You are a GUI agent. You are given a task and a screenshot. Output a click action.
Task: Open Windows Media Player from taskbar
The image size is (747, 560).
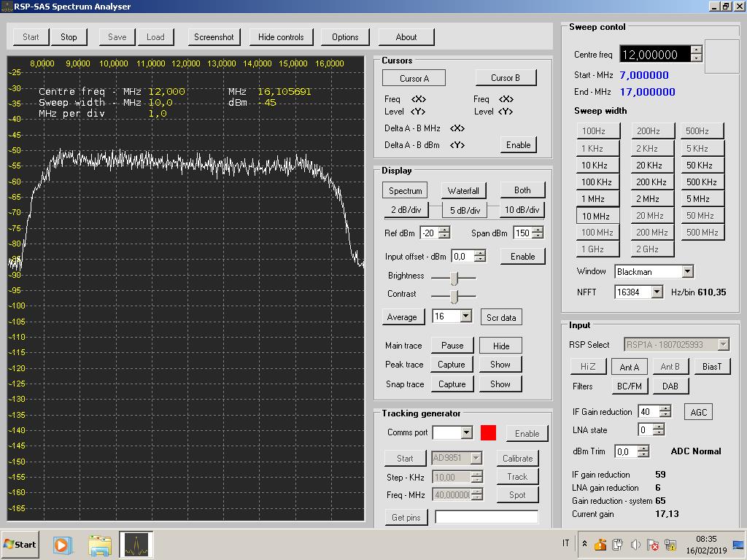[x=62, y=545]
